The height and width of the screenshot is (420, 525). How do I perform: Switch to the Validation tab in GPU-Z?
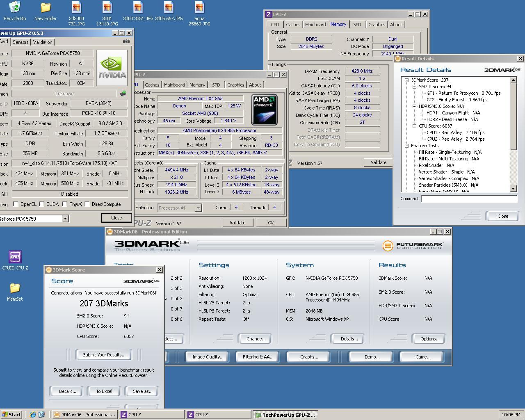(x=43, y=42)
